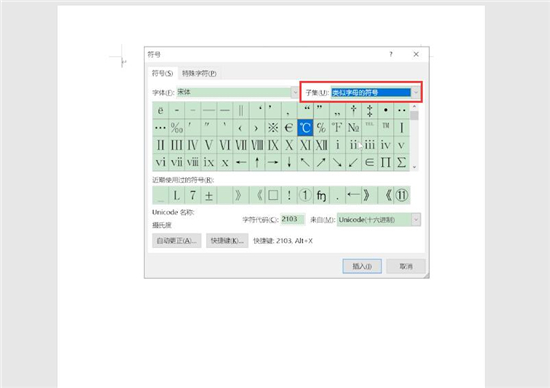This screenshot has height=388, width=550.
Task: Select the ℉ Fahrenheit symbol
Action: pos(337,128)
